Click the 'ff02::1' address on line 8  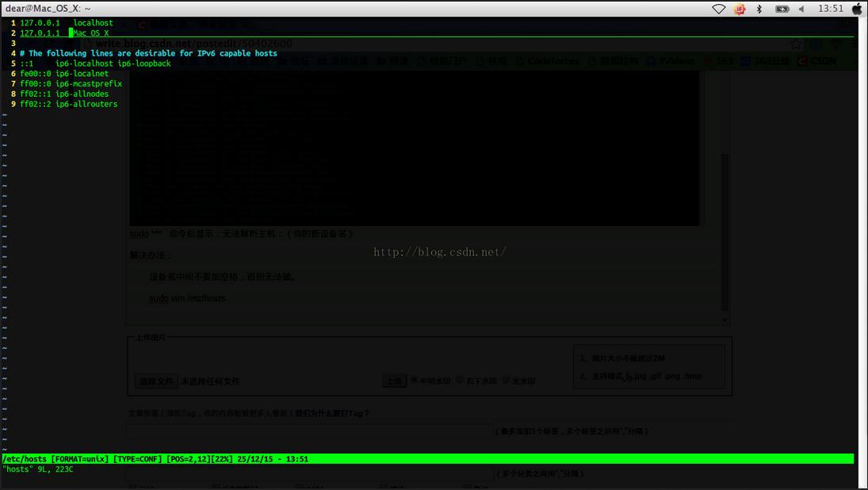[x=36, y=94]
